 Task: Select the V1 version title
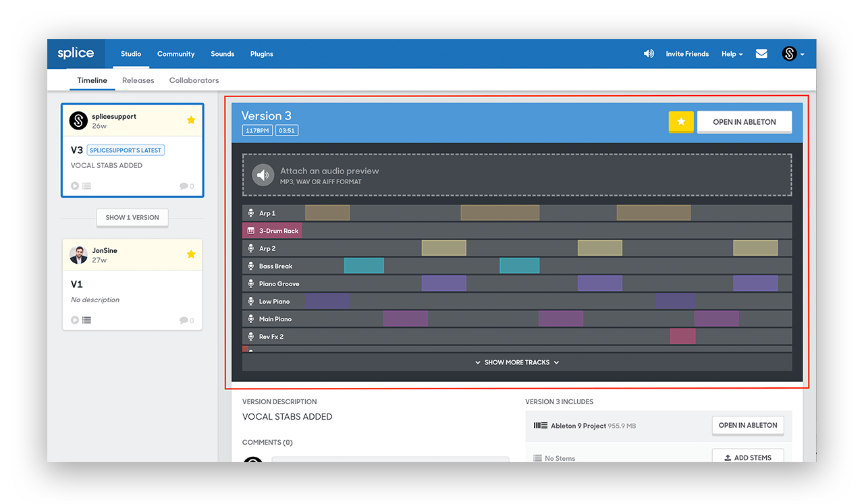(x=77, y=284)
